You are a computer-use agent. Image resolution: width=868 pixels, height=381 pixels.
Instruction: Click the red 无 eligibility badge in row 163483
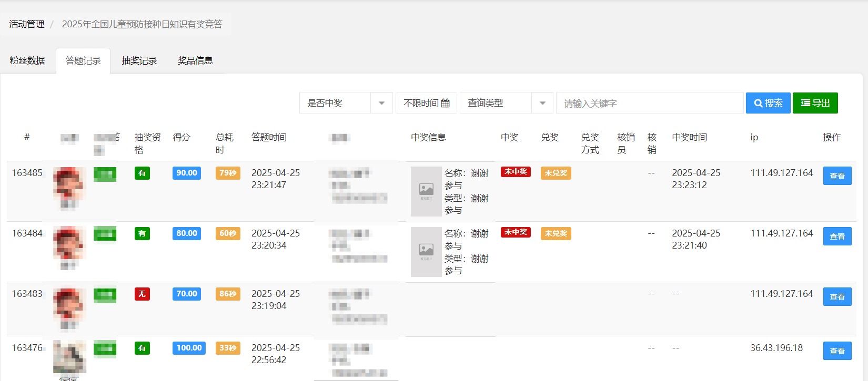pyautogui.click(x=142, y=294)
